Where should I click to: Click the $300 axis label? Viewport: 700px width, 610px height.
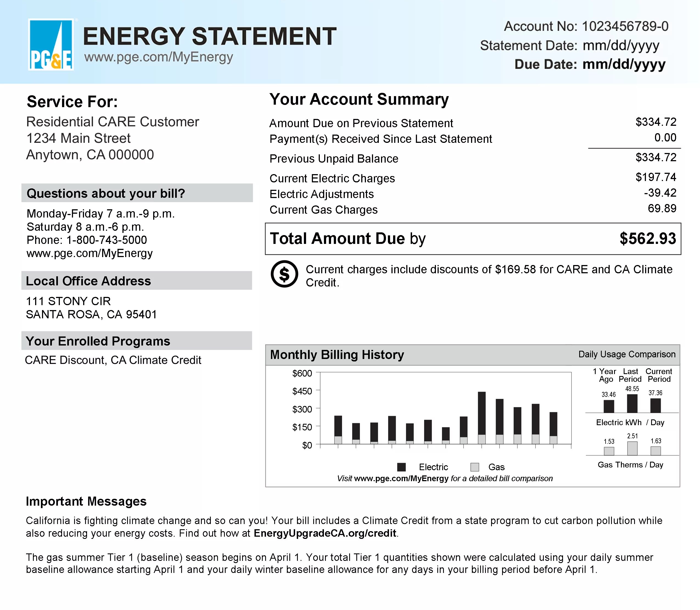point(302,409)
